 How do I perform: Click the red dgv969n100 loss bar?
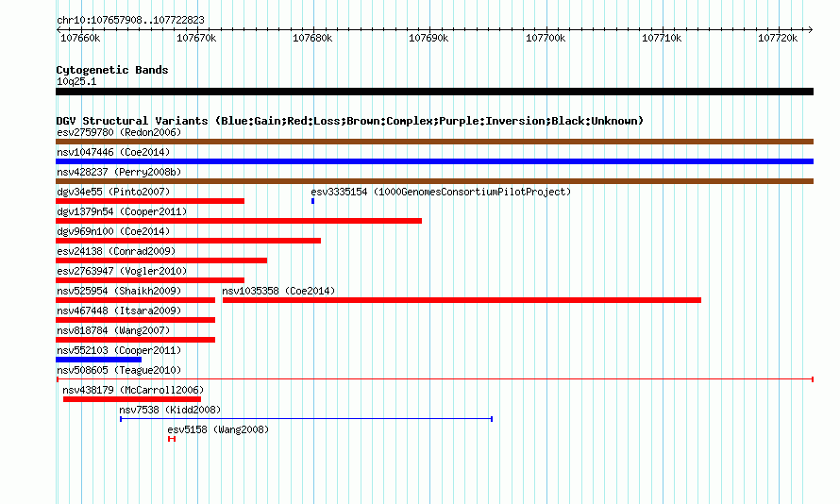click(188, 241)
